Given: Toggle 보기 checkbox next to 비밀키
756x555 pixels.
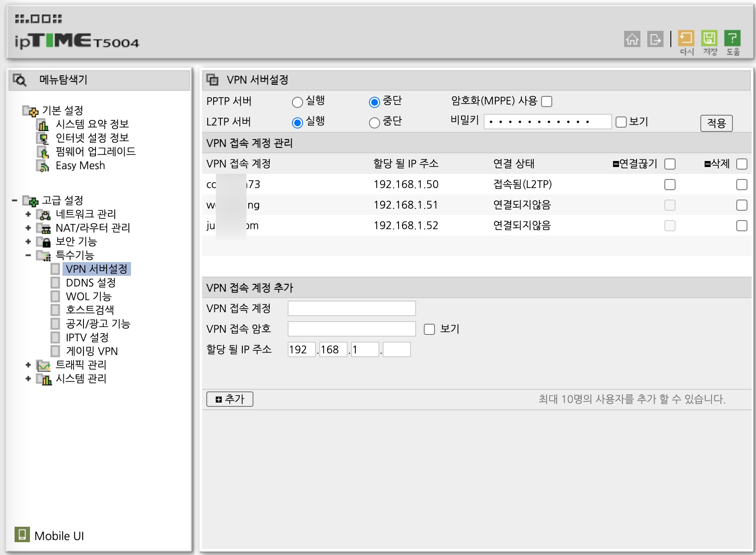Looking at the screenshot, I should (621, 122).
